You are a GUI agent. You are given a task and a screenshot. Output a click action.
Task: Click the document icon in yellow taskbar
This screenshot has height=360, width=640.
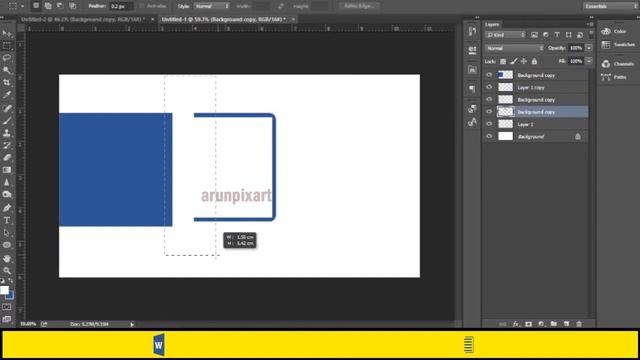tap(469, 345)
